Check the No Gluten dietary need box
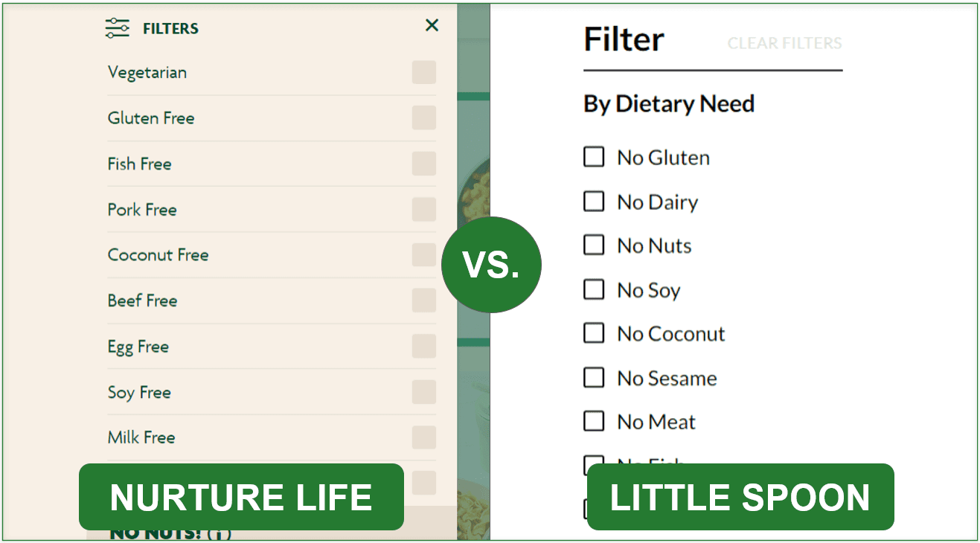 click(593, 157)
